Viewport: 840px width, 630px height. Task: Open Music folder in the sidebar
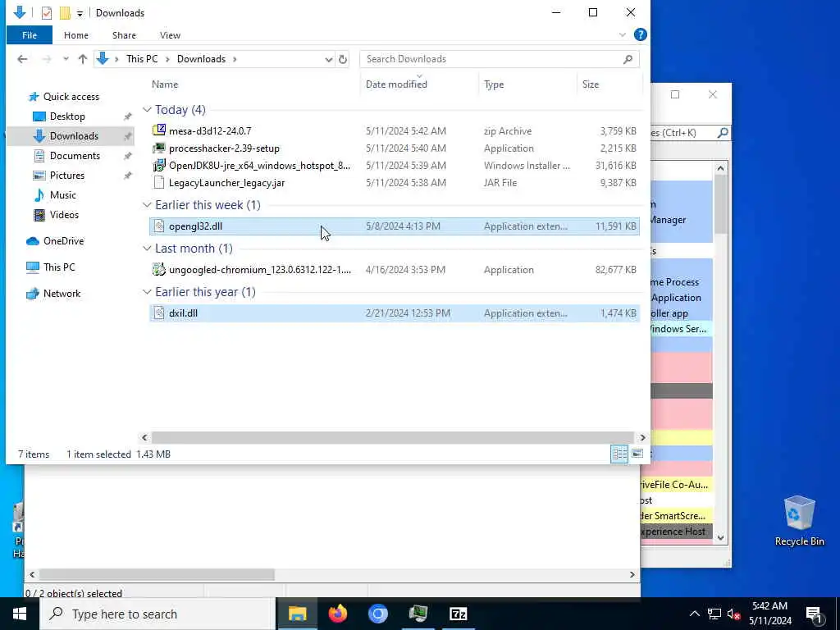click(62, 195)
